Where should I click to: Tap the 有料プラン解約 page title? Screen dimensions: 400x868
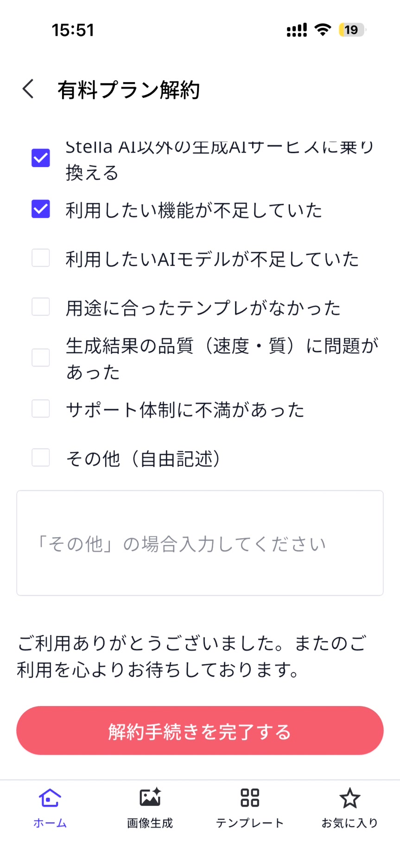pos(129,90)
